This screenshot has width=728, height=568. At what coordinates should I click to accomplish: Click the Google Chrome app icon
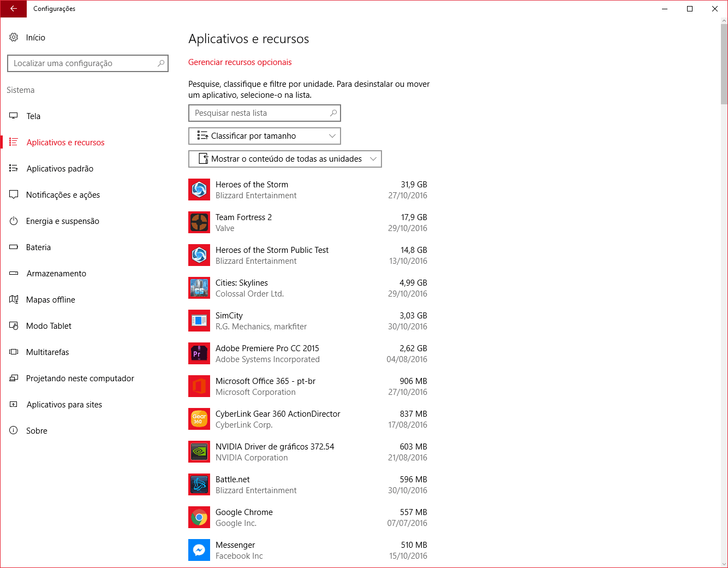pos(199,517)
